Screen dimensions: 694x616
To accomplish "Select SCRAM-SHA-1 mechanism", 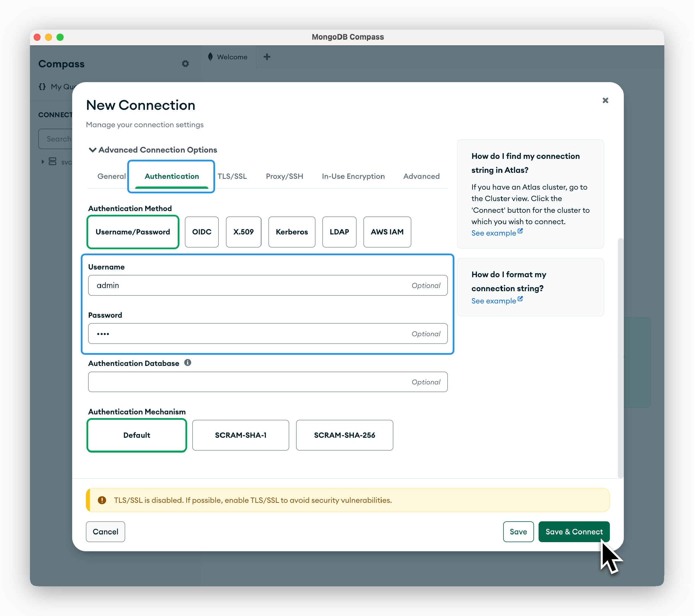I will point(240,435).
